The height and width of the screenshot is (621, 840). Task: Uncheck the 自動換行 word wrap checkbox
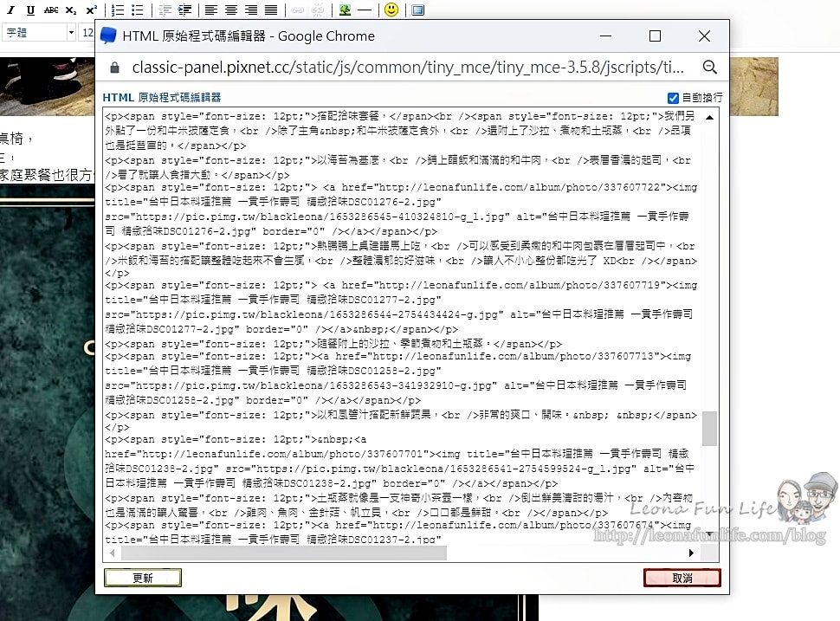click(x=673, y=98)
